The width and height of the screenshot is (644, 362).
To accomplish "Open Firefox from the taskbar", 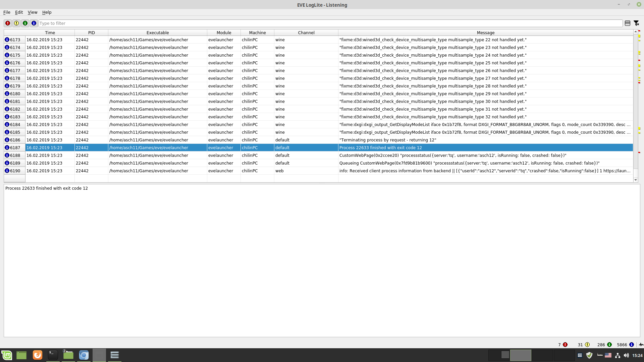I will (x=38, y=355).
